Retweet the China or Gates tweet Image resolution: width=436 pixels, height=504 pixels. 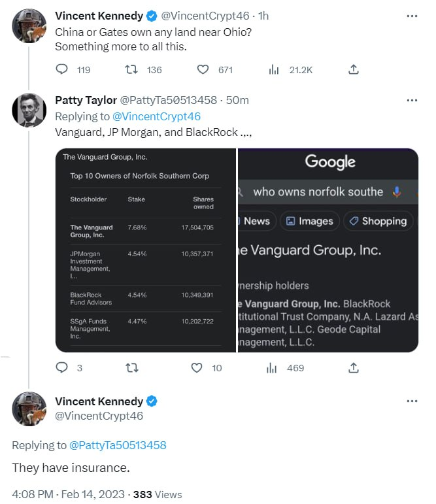pos(131,69)
